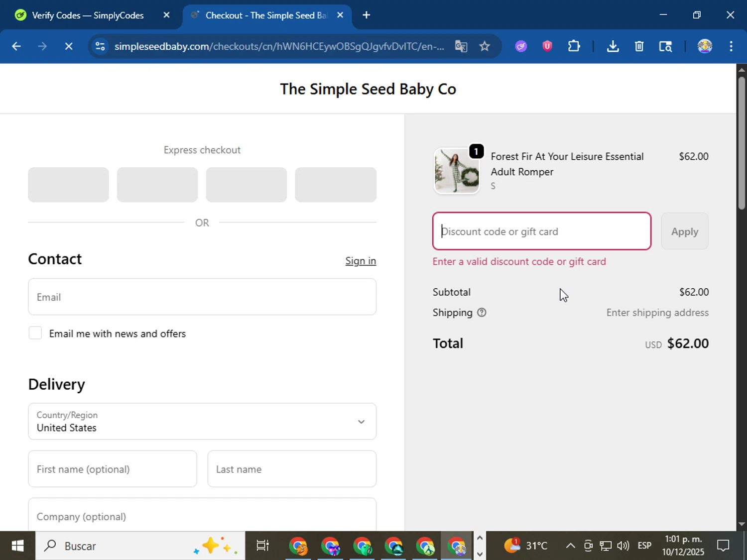Click the Last name field

pyautogui.click(x=292, y=469)
